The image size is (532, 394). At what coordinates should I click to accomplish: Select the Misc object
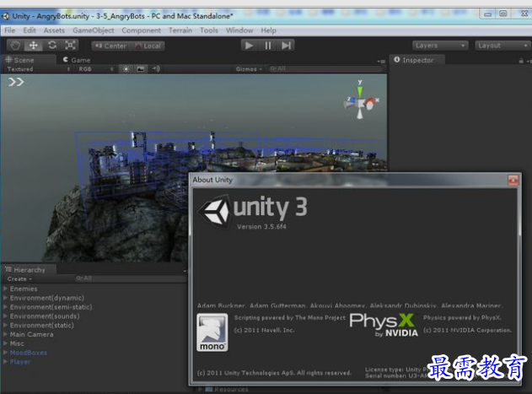point(17,343)
